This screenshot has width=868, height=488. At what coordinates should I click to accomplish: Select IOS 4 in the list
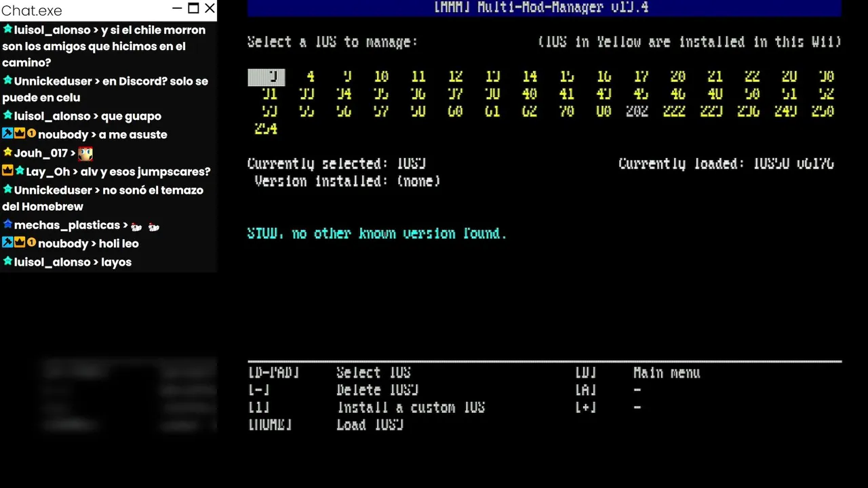coord(310,77)
